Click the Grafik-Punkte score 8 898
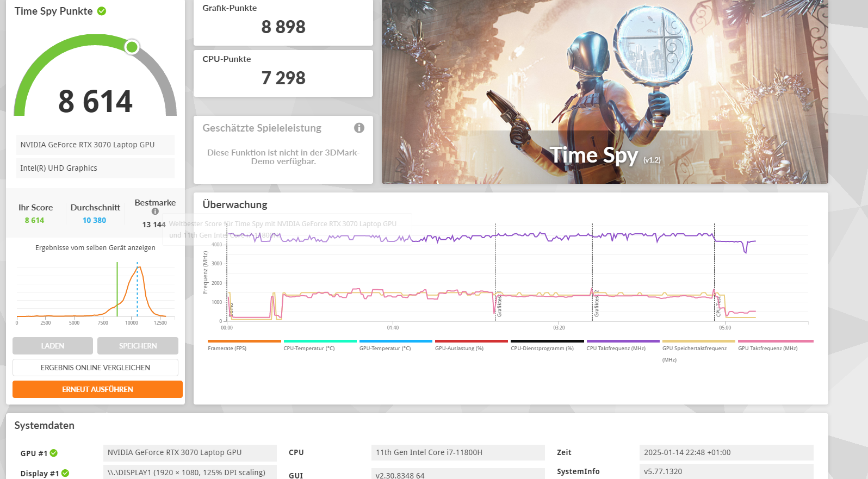The height and width of the screenshot is (479, 868). 283,27
